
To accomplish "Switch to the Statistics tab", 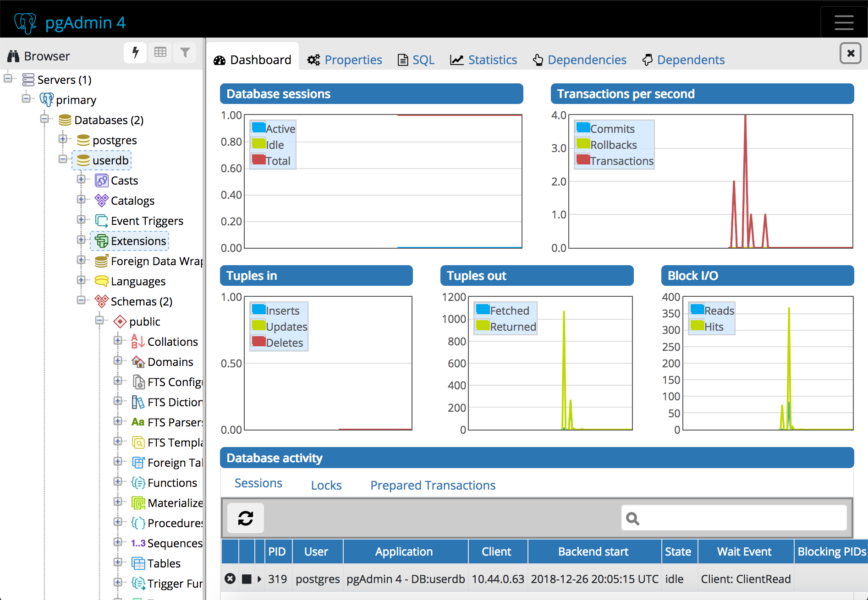I will (484, 60).
